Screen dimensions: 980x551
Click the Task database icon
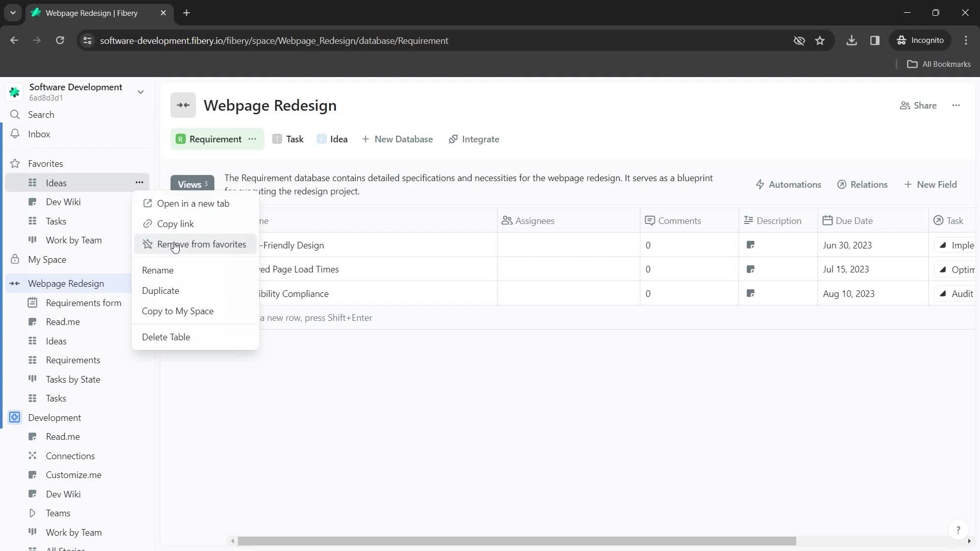[277, 139]
